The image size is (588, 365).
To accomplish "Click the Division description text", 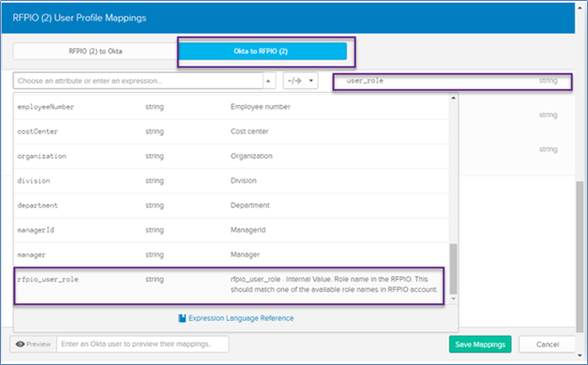I will pyautogui.click(x=244, y=181).
